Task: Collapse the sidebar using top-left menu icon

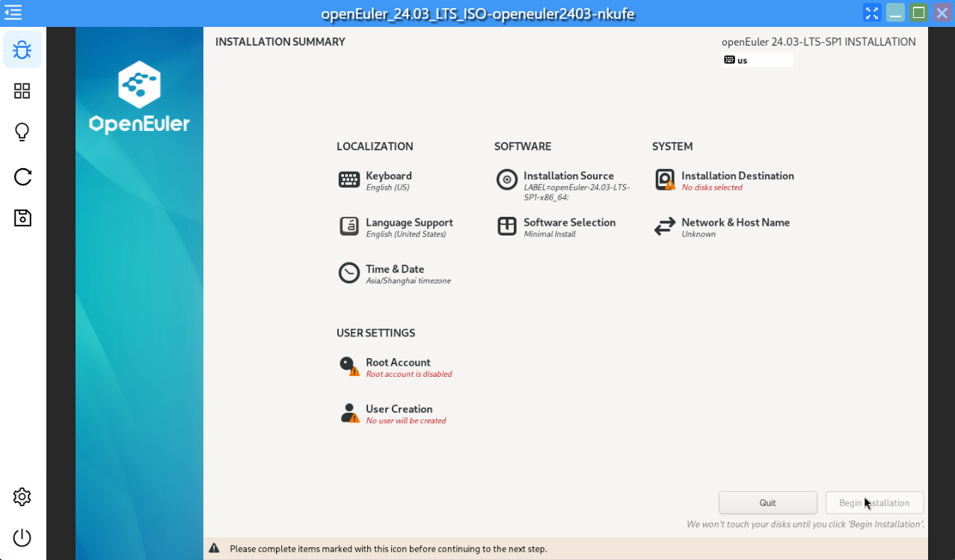Action: point(12,12)
